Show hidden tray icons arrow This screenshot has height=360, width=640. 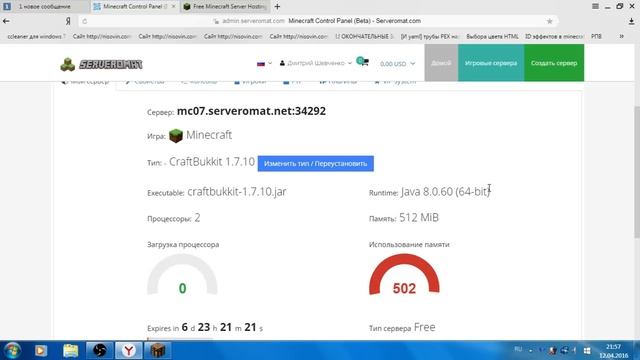[x=531, y=350]
